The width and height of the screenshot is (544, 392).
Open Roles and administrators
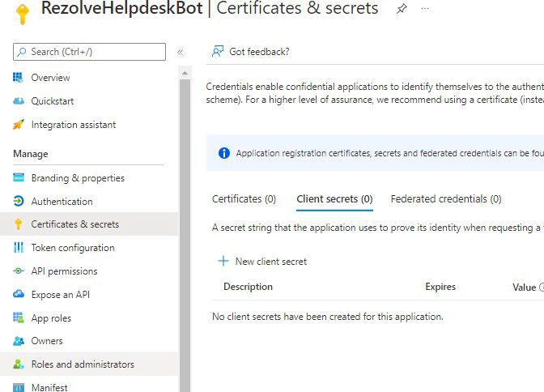pos(89,364)
